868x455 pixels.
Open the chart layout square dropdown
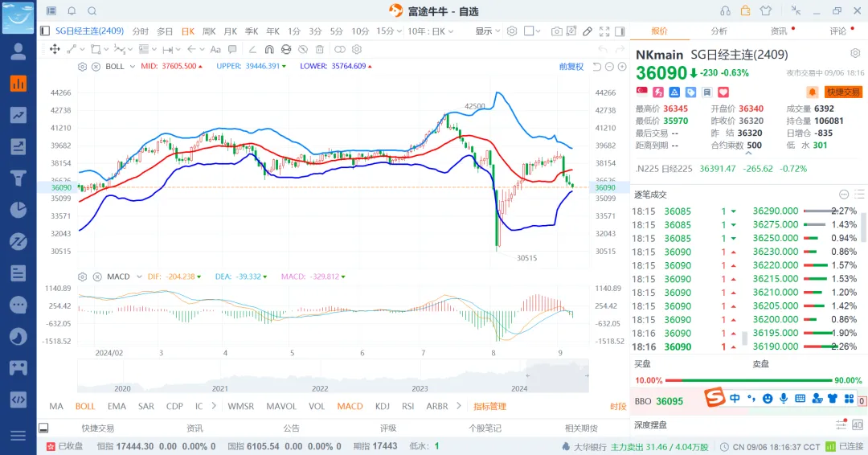coord(532,31)
